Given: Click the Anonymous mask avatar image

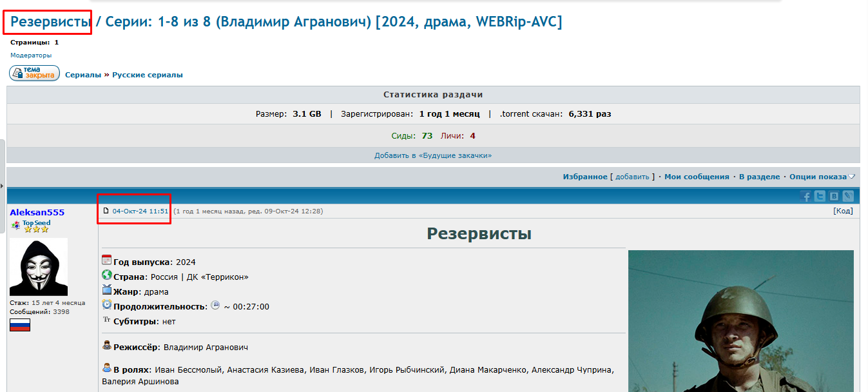Looking at the screenshot, I should [39, 267].
